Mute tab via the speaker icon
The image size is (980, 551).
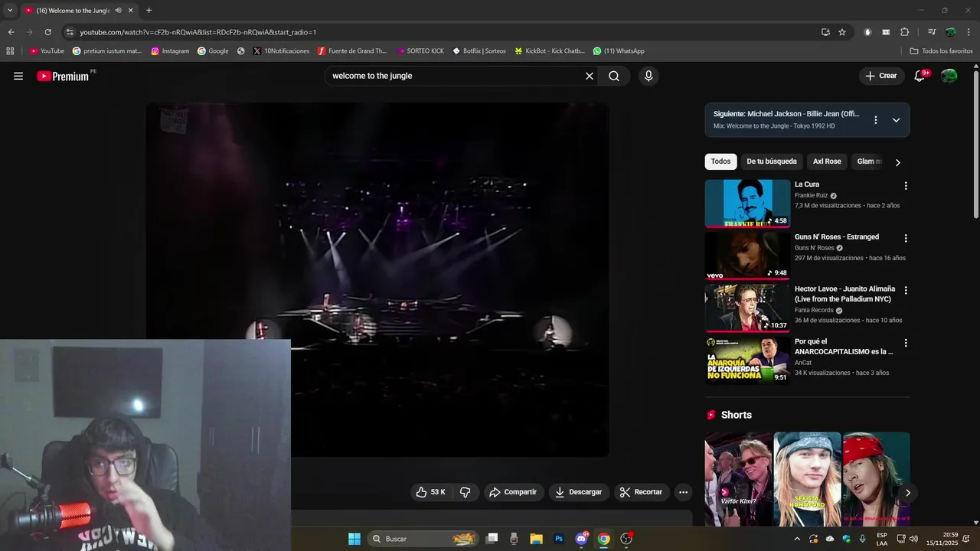point(118,11)
